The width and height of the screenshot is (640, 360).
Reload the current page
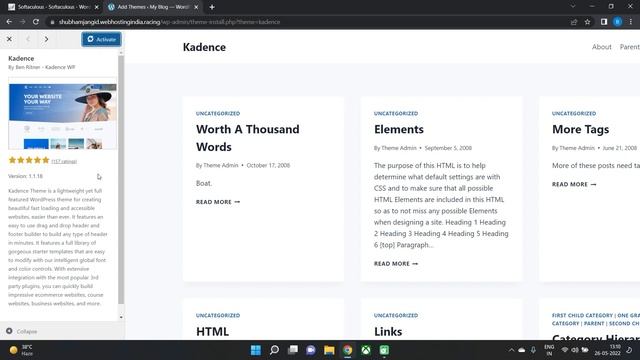[36, 22]
